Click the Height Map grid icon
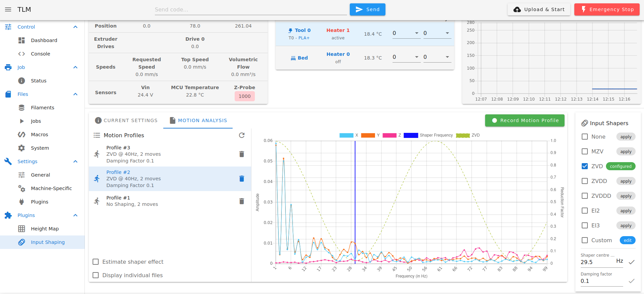 [22, 229]
